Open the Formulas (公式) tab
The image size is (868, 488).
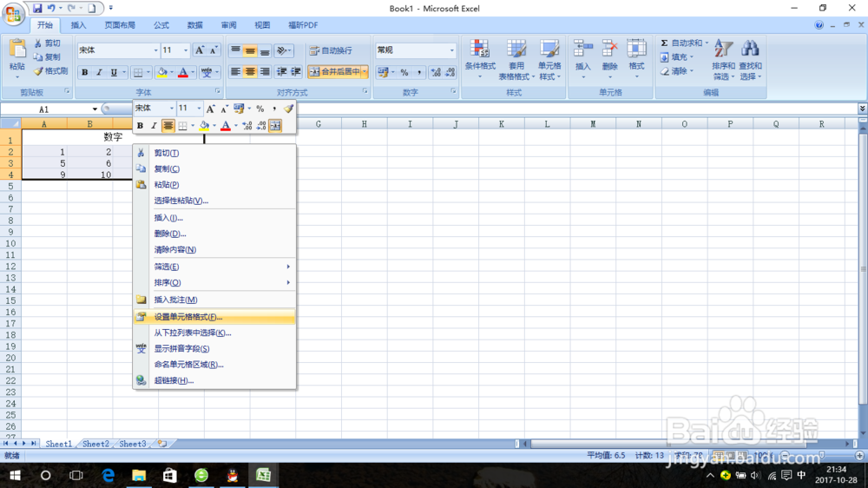click(x=161, y=25)
